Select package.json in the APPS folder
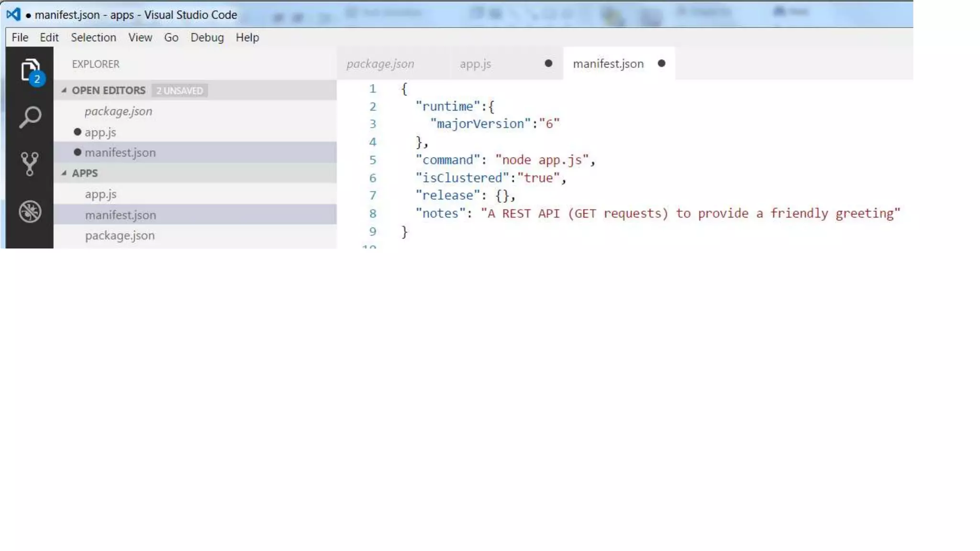This screenshot has height=551, width=980. click(x=120, y=236)
